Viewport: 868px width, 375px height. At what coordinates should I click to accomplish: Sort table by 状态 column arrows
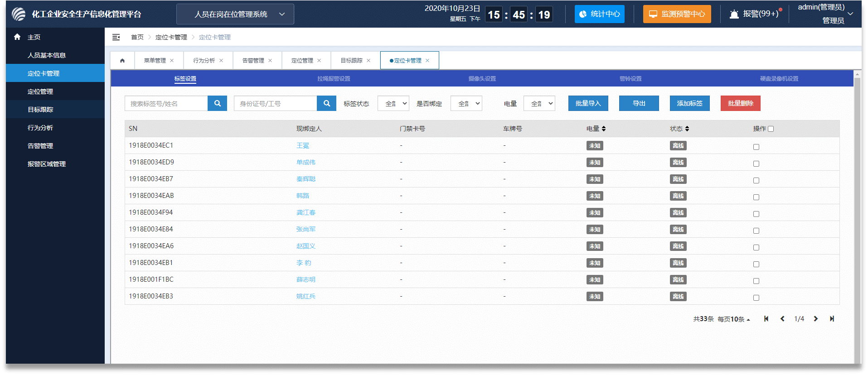pyautogui.click(x=687, y=129)
